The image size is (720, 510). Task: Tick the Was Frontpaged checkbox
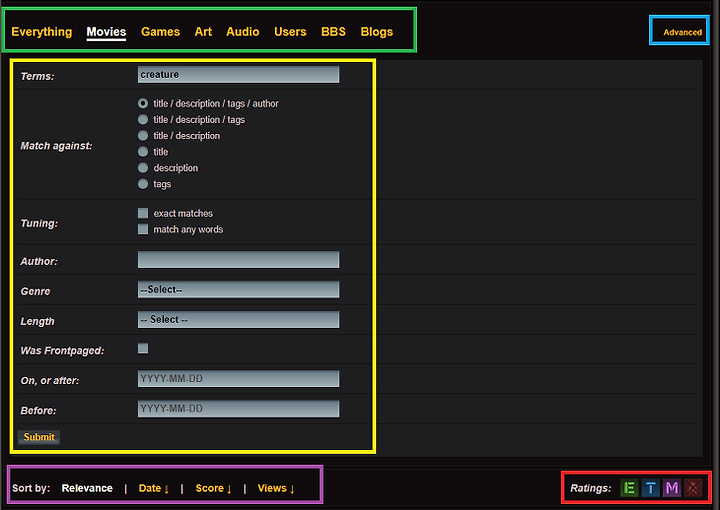coord(143,348)
